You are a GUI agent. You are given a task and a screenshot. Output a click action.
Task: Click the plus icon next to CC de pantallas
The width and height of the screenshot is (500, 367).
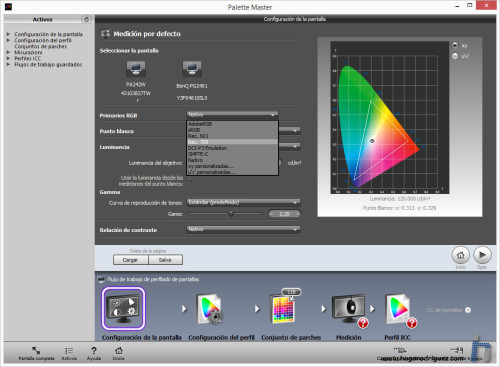[x=468, y=310]
